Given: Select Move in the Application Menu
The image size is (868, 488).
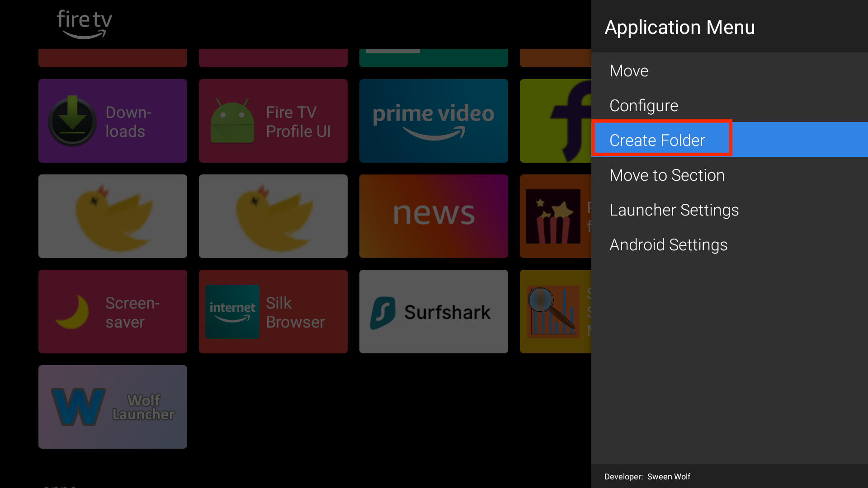Looking at the screenshot, I should (x=729, y=70).
